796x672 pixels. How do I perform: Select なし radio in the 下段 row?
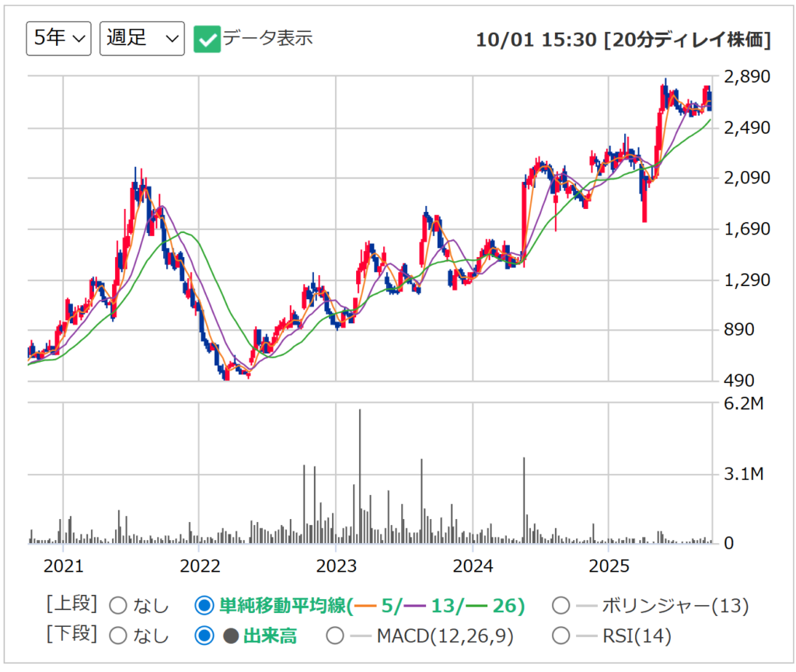[118, 635]
